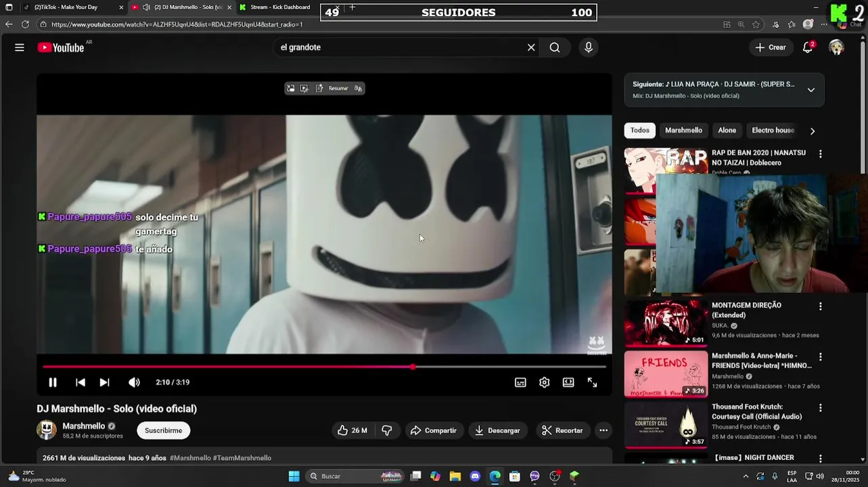
Task: Click the taskbar Buscar search box
Action: (x=356, y=476)
